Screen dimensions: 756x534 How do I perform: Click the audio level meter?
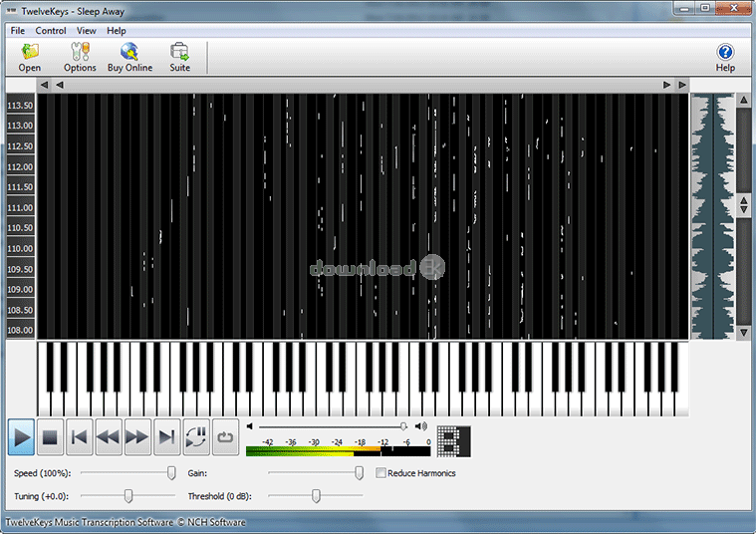click(338, 451)
